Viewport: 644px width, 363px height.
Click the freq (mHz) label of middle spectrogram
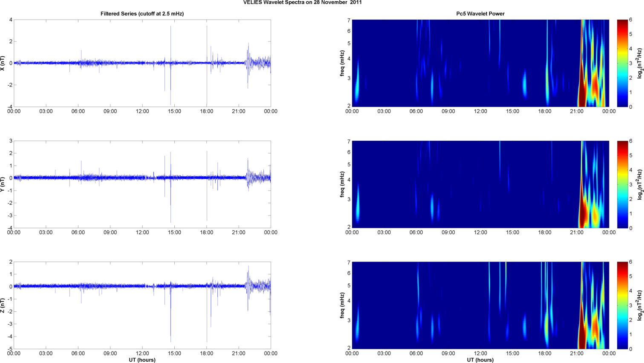(x=342, y=184)
